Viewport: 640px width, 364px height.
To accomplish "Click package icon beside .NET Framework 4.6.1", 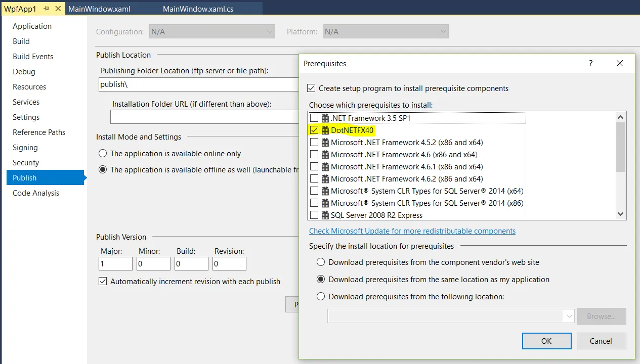I will coord(325,167).
